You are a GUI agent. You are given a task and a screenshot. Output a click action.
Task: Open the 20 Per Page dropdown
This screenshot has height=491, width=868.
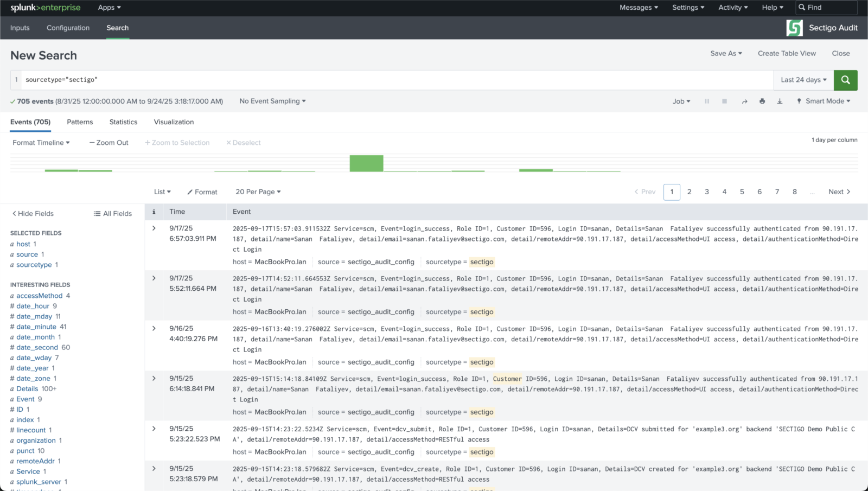(258, 192)
